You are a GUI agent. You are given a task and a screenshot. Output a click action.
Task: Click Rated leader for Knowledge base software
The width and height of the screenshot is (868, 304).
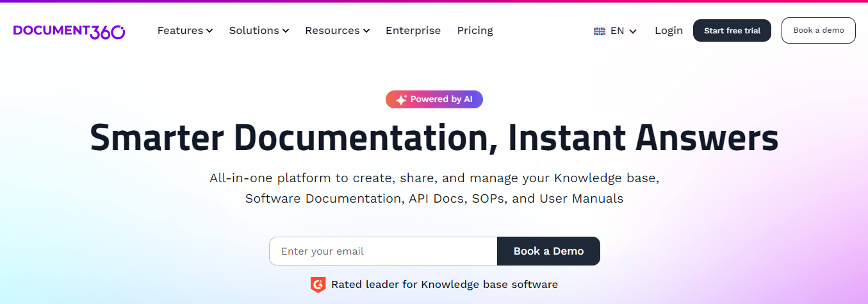click(x=445, y=284)
